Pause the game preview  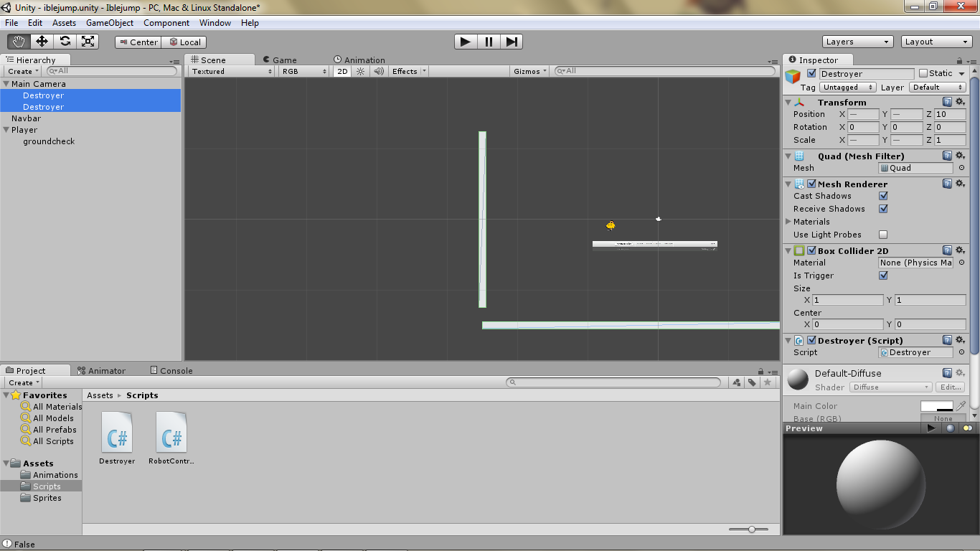click(489, 42)
